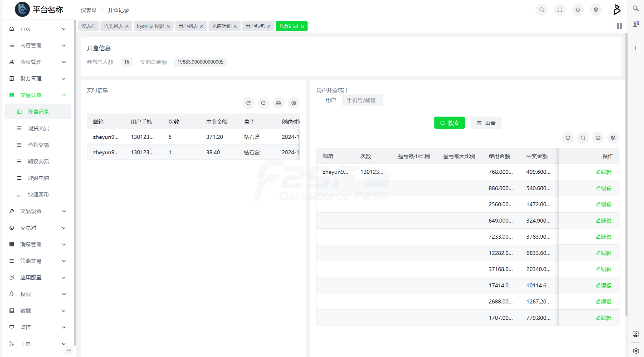Open column settings for 用户开盒统计 table
The height and width of the screenshot is (357, 644).
pyautogui.click(x=613, y=138)
